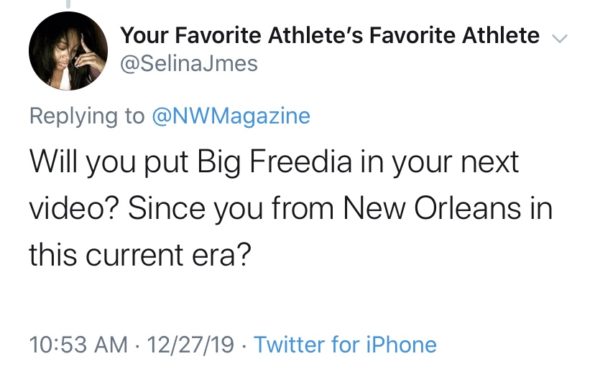Screen dimensions: 595x374
Task: Click the @SelinaJmes handle
Action: [189, 63]
